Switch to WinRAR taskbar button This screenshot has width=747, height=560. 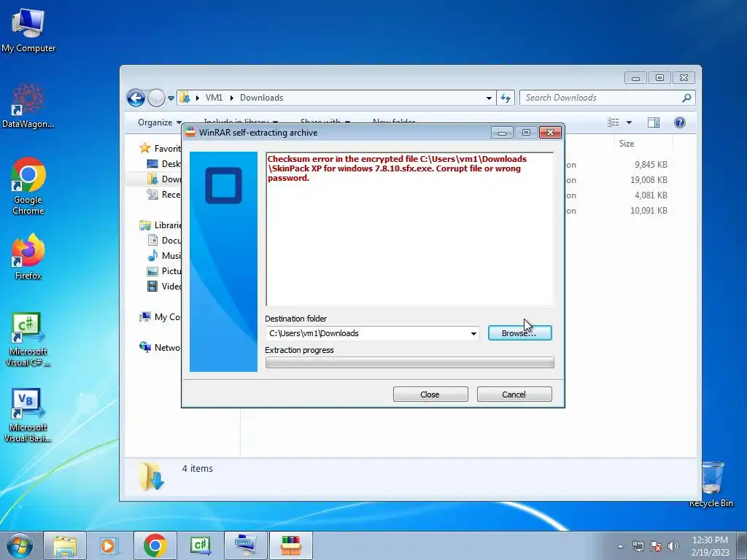(290, 545)
